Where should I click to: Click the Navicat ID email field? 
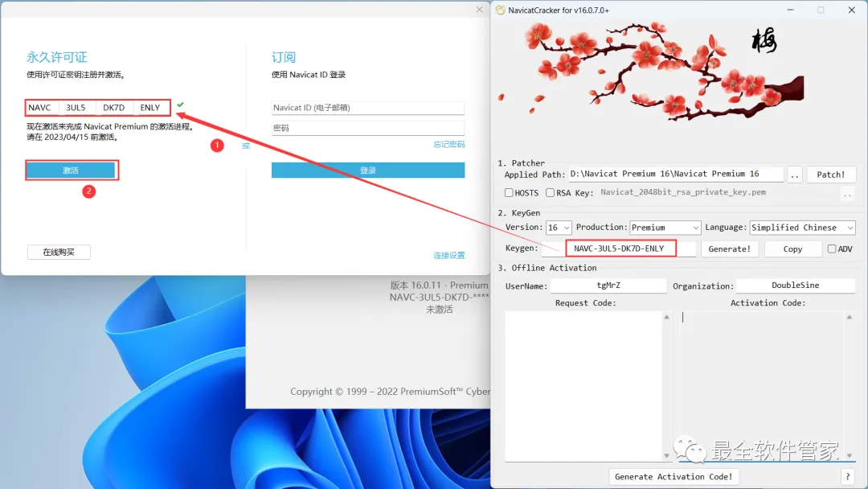coord(367,108)
